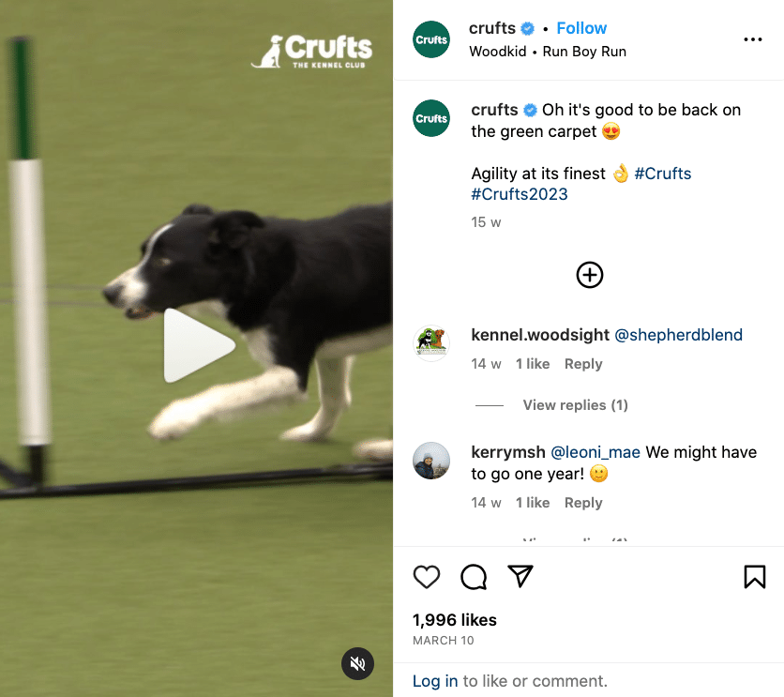This screenshot has width=784, height=697.
Task: View kennel.woodsight profile picture
Action: point(431,343)
